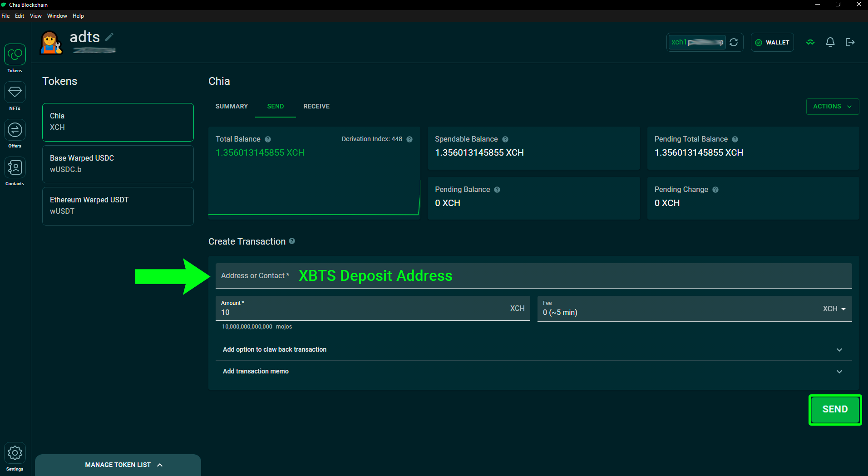Click the WALLET sync status button

[772, 42]
